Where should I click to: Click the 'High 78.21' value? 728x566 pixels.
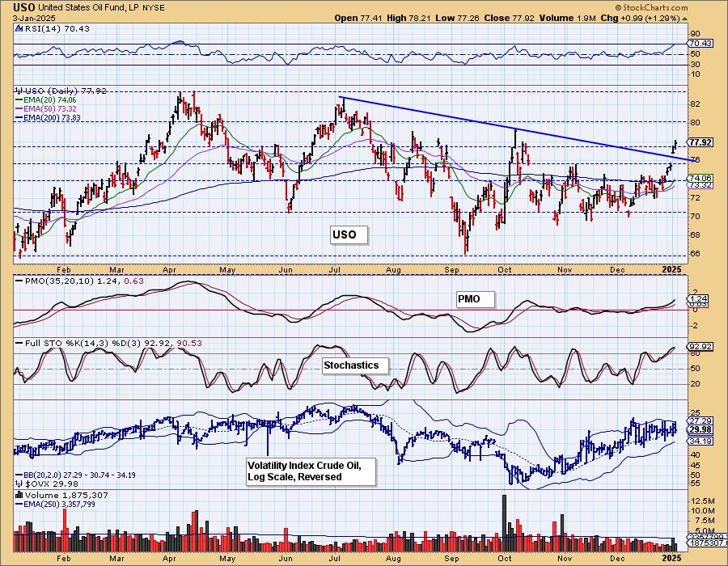[409, 18]
